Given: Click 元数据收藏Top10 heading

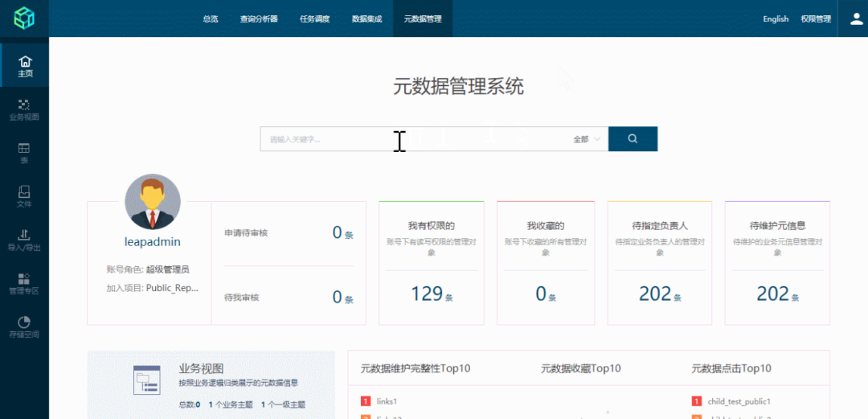Looking at the screenshot, I should click(x=581, y=368).
